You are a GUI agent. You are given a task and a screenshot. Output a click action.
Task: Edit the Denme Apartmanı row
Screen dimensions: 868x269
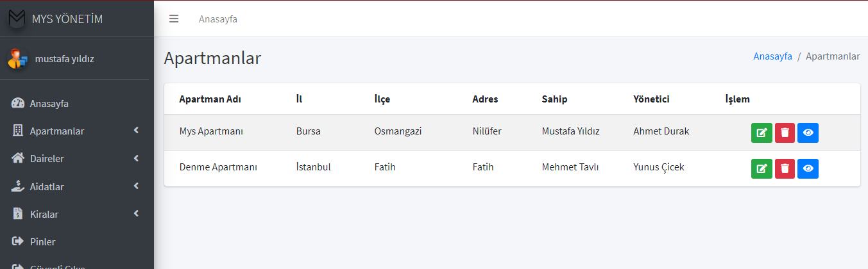(762, 168)
